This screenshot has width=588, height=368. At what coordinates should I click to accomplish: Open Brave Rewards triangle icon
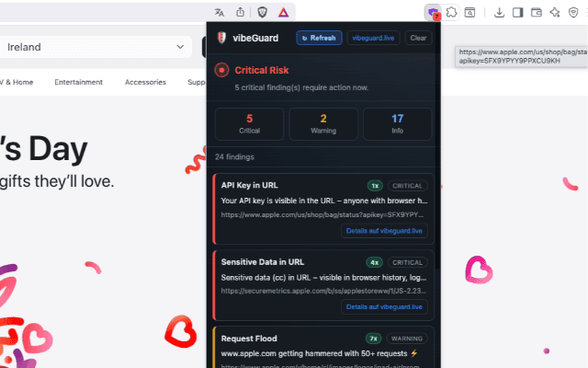pyautogui.click(x=283, y=13)
